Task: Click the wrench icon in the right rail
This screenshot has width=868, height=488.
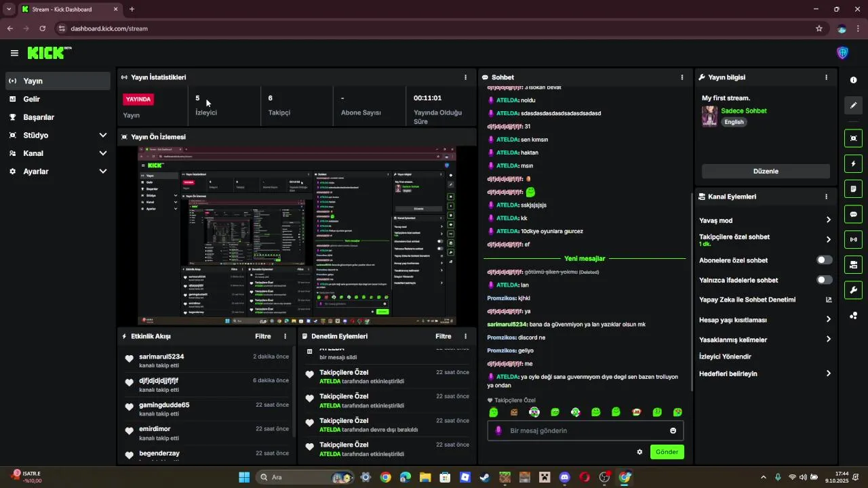Action: tap(853, 290)
